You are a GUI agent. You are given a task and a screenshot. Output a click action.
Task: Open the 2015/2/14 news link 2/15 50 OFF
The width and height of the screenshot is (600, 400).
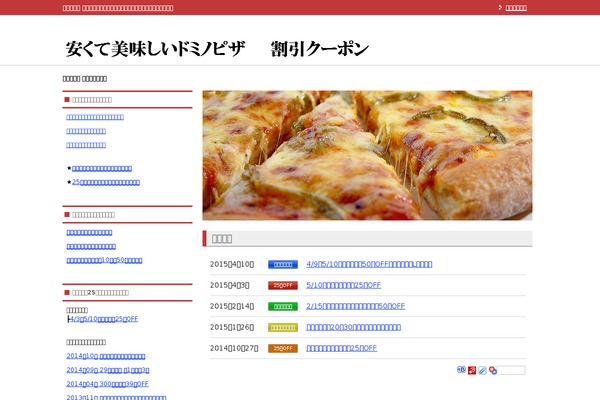tap(355, 306)
